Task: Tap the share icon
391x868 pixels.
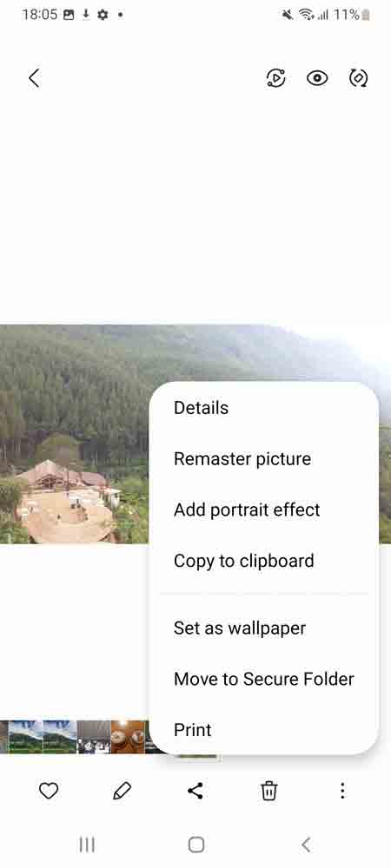Action: point(195,791)
